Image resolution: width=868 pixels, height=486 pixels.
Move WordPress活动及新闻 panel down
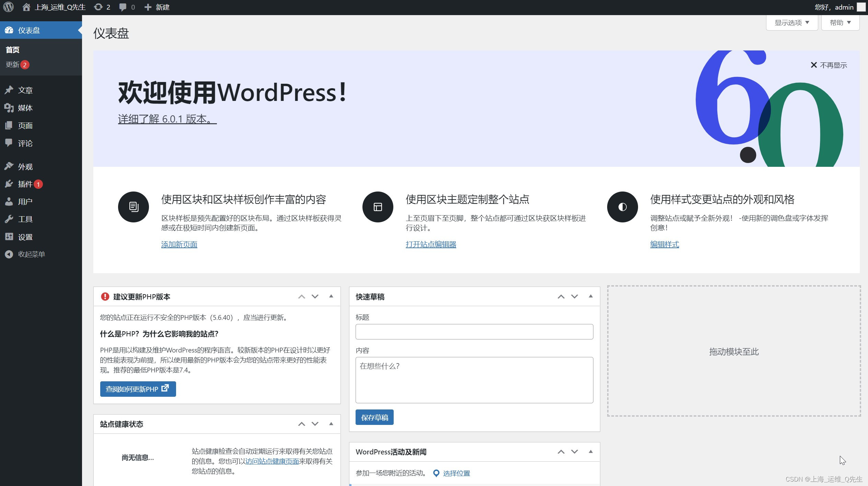(575, 452)
